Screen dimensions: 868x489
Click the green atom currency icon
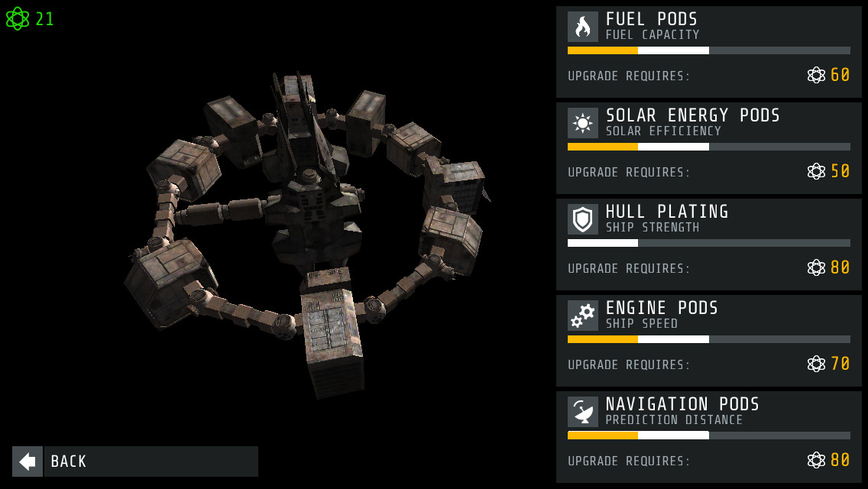[17, 19]
